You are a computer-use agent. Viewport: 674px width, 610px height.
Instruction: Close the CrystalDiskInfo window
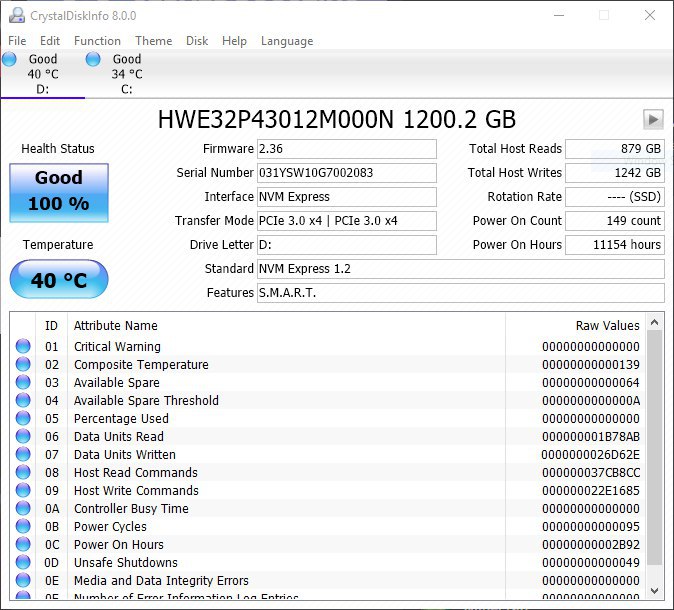coord(650,15)
